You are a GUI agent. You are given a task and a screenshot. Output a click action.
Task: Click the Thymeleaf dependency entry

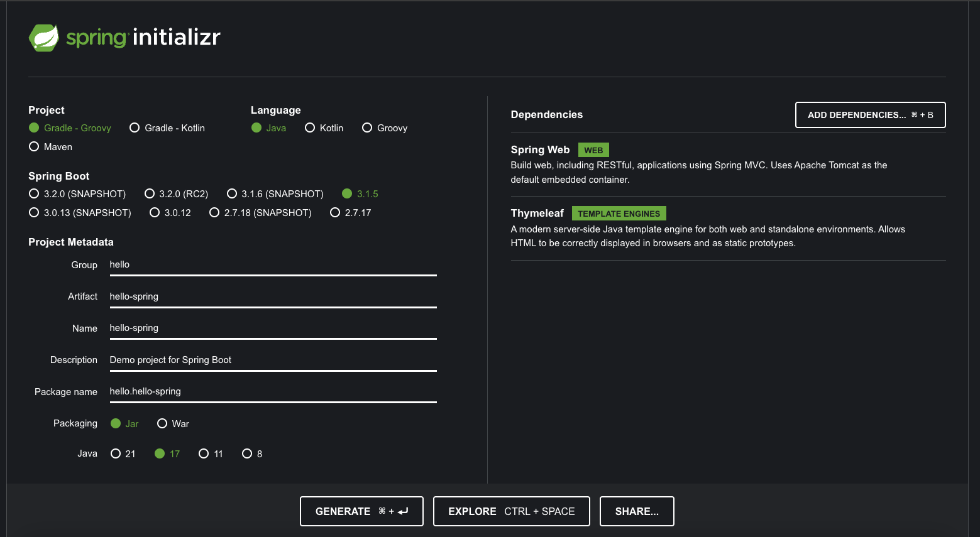click(x=728, y=229)
